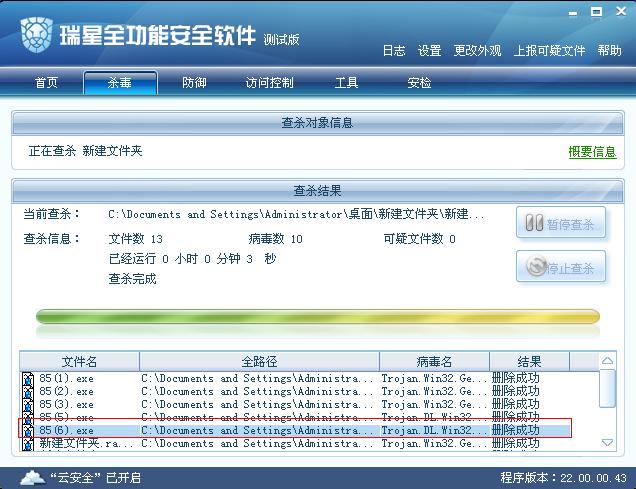
Task: Click 更改外观 to change appearance
Action: click(477, 51)
